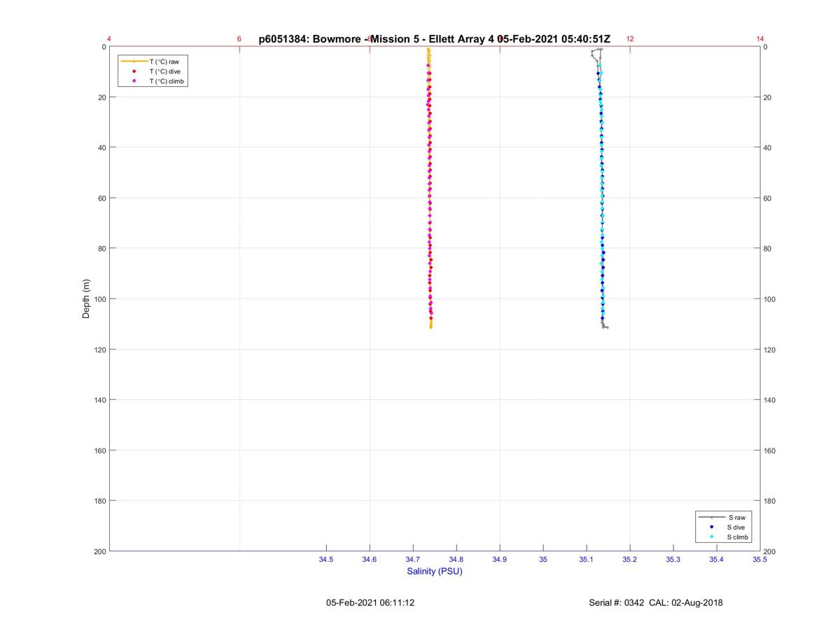
Task: Click depth tick 80 on the left axis
Action: tap(101, 249)
